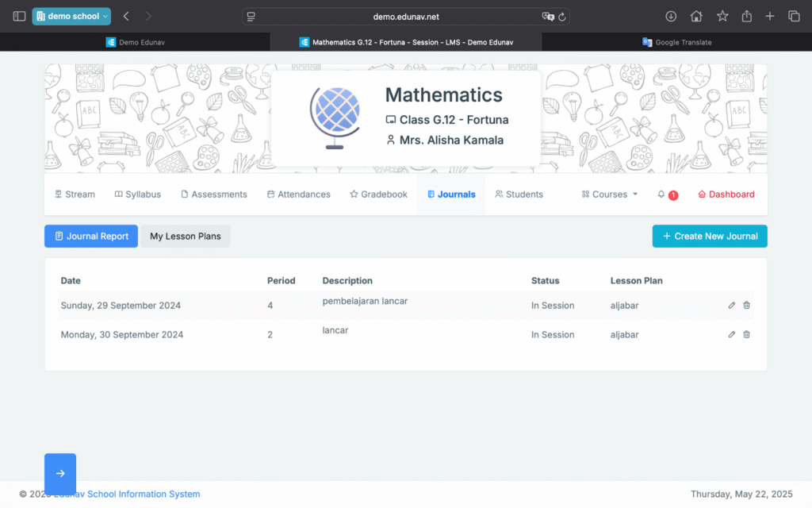Expand the Courses dropdown

(610, 194)
